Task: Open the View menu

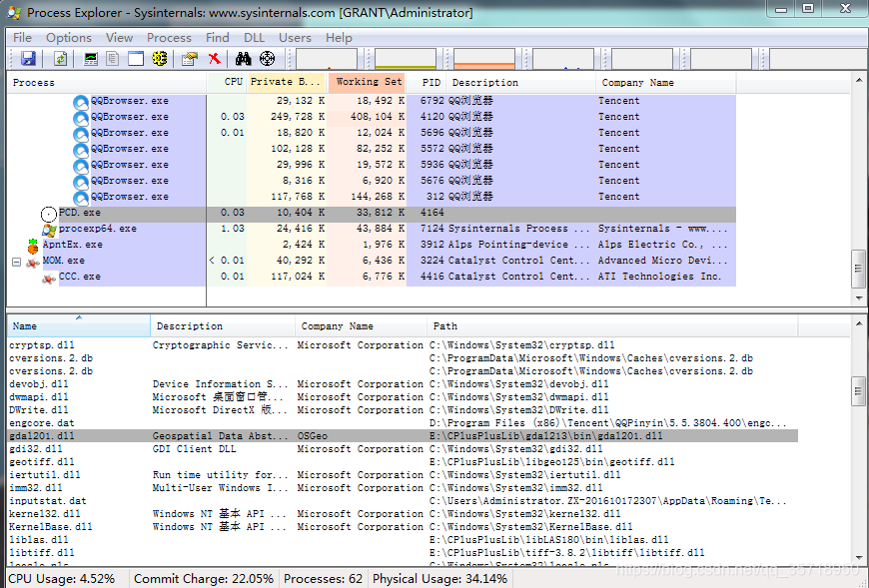Action: pyautogui.click(x=119, y=38)
